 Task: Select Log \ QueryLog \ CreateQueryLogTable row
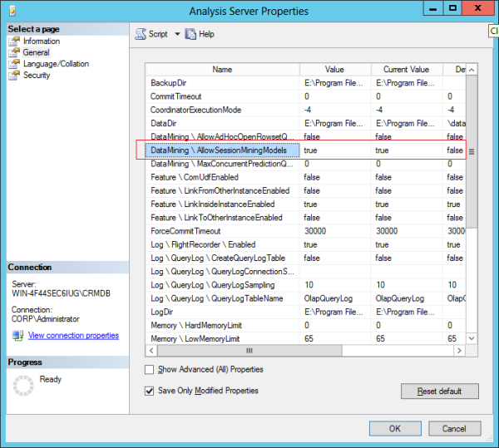[305, 258]
